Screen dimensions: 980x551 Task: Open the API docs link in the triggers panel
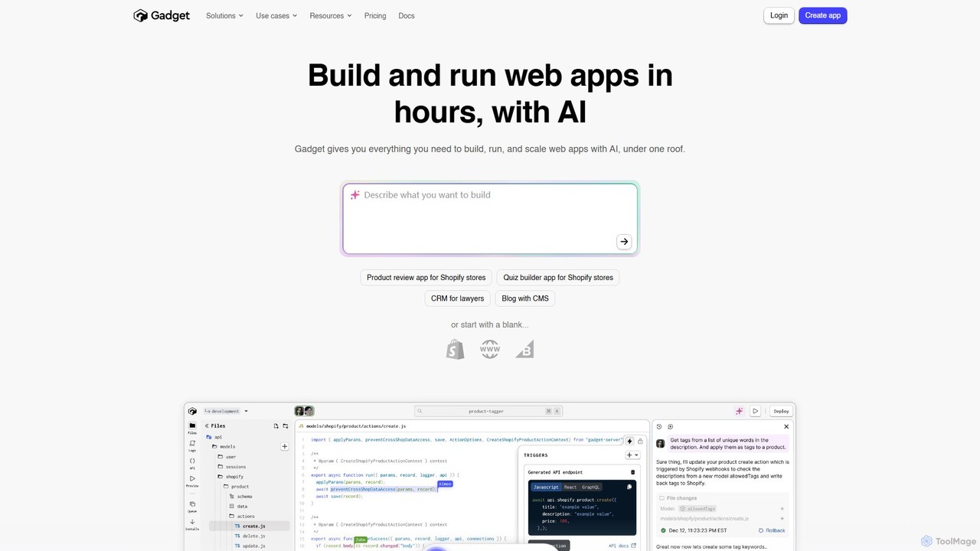point(622,546)
